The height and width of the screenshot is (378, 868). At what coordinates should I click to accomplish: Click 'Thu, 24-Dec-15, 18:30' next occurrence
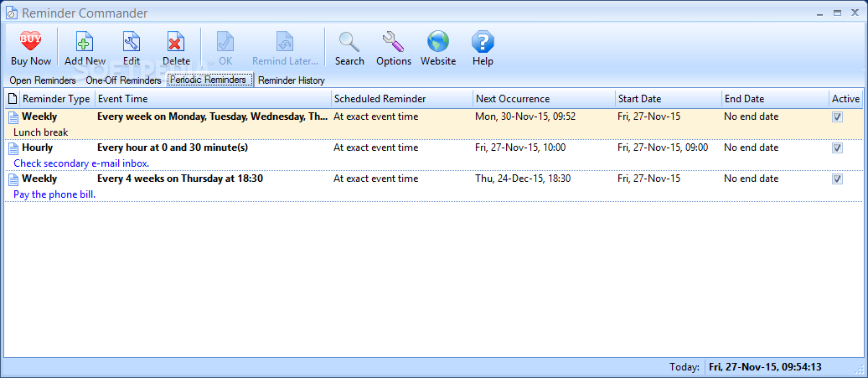(x=523, y=179)
